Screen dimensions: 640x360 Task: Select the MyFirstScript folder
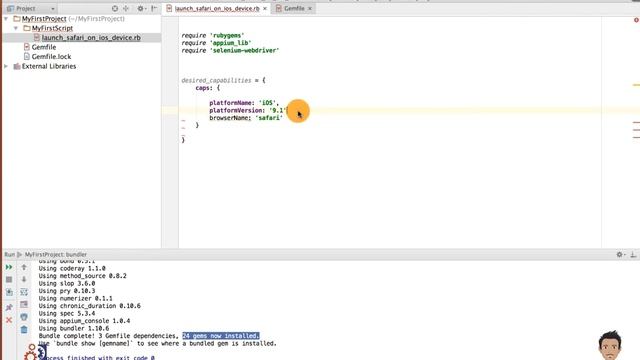[x=52, y=28]
